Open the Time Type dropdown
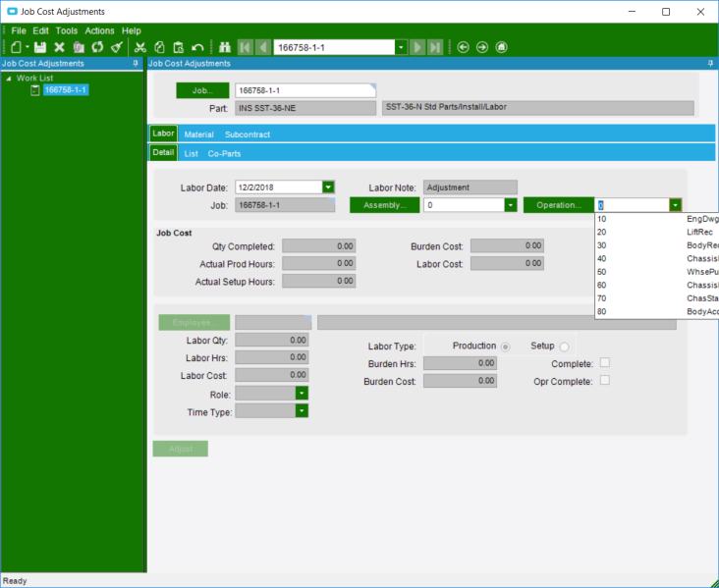719x588 pixels. [x=302, y=410]
